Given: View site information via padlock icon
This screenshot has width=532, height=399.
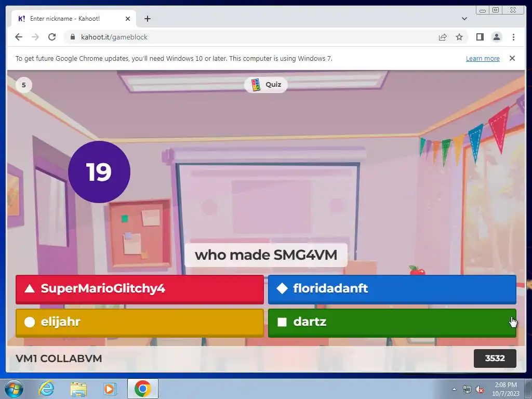Looking at the screenshot, I should (72, 37).
